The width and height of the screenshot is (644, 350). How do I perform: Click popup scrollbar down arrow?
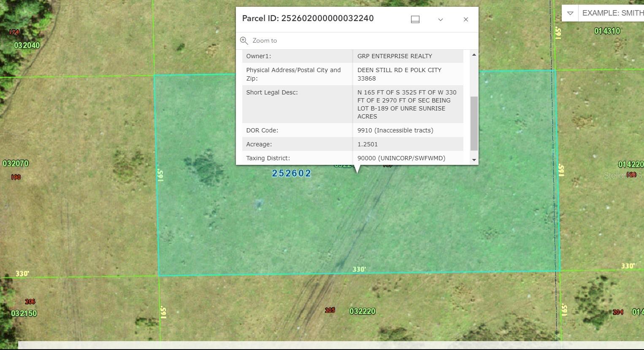click(474, 160)
